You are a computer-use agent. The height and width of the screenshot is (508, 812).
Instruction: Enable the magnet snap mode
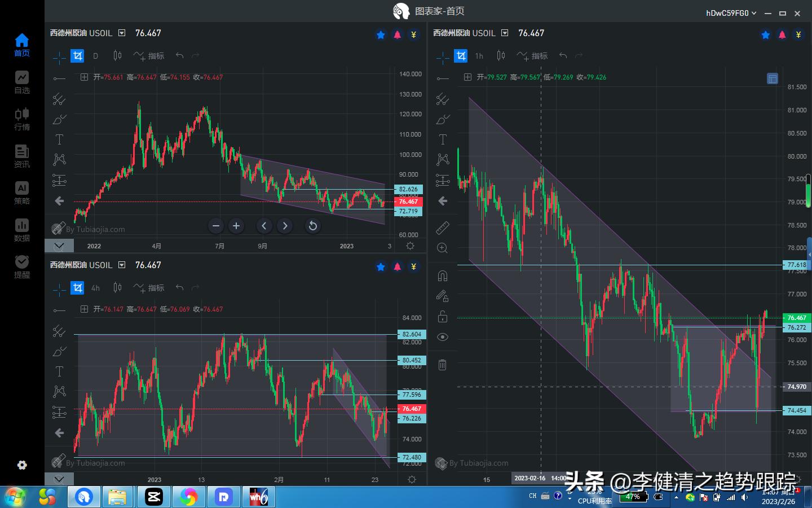[x=443, y=275]
